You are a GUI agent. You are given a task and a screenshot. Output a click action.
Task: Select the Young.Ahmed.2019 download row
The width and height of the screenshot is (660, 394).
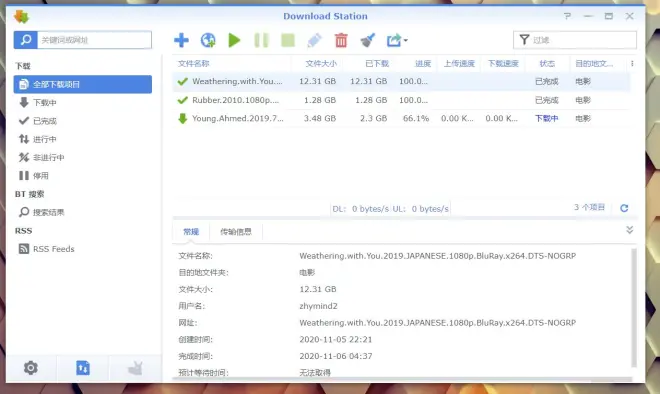point(401,118)
